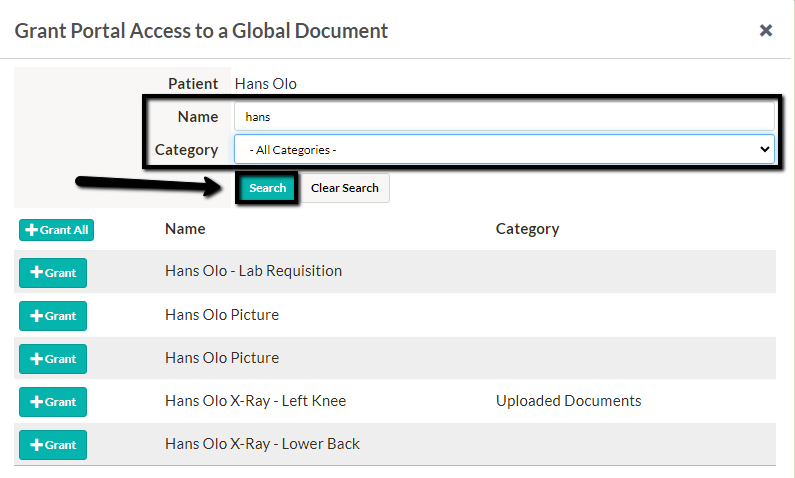Screen dimensions: 795x478
Task: Grant access to Lab Requisition document
Action: pyautogui.click(x=53, y=273)
